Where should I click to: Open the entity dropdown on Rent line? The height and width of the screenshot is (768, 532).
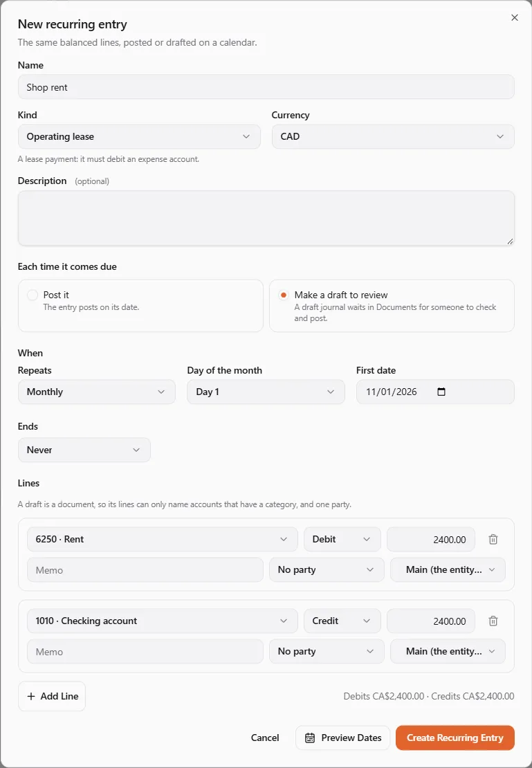448,569
